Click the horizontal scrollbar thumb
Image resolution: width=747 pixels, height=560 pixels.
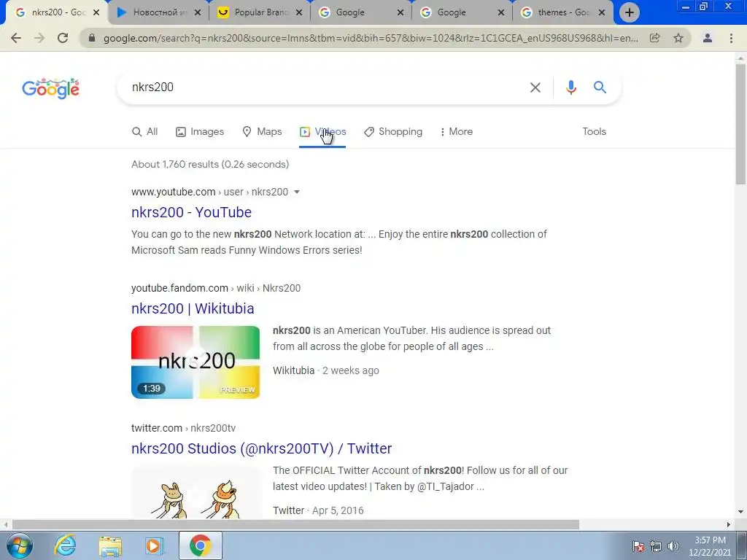[295, 525]
